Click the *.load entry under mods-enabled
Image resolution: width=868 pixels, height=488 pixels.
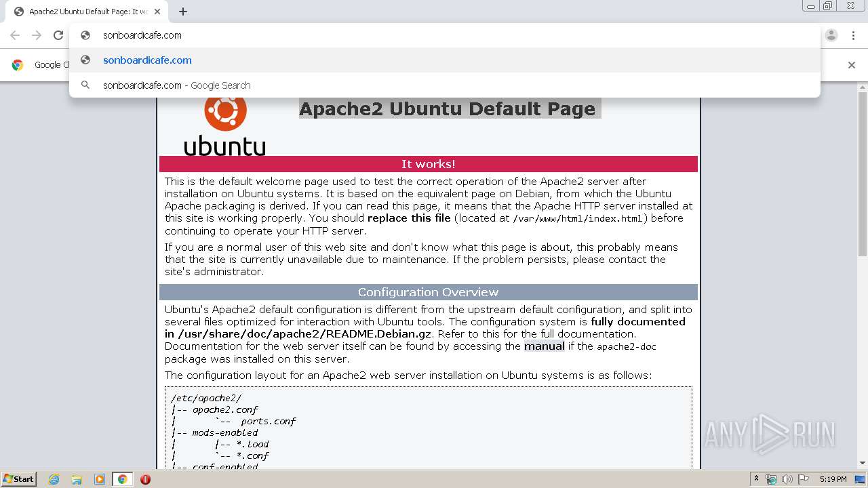252,444
